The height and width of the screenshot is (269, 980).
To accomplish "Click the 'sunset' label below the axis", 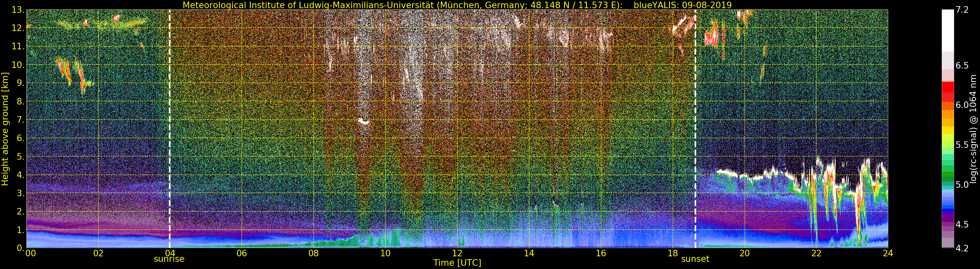I will click(695, 259).
